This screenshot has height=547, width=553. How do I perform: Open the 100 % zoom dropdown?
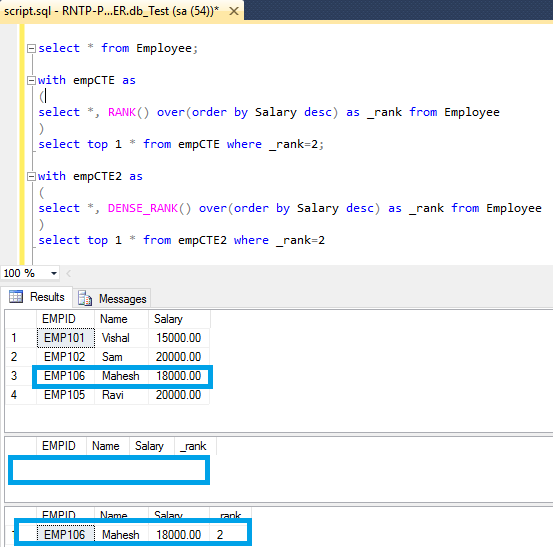54,273
